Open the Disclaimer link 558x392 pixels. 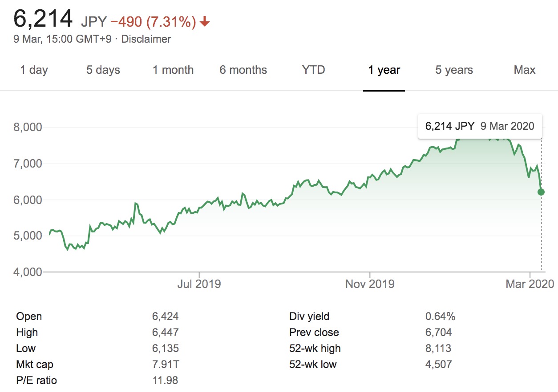pyautogui.click(x=146, y=39)
